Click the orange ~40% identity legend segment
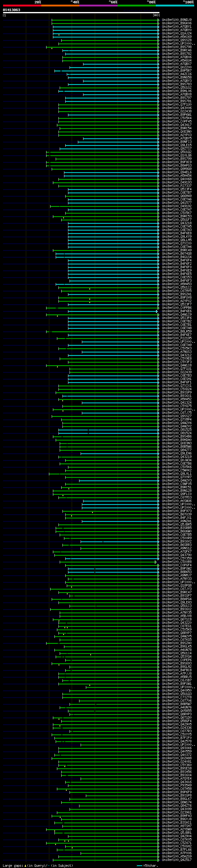 (x=60, y=6)
